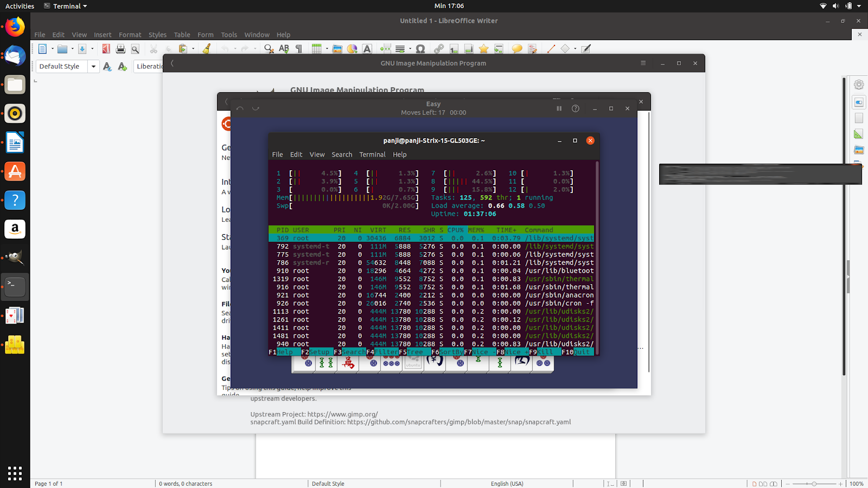Click the gimp.org upstream project link
Image resolution: width=868 pixels, height=488 pixels.
coord(343,414)
